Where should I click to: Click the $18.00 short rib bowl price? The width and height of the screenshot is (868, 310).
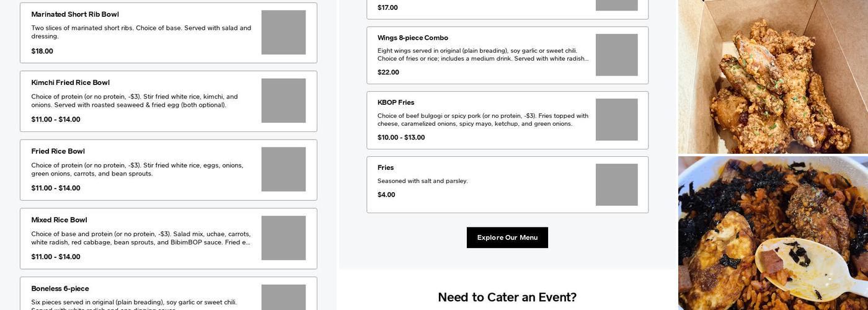tap(42, 51)
